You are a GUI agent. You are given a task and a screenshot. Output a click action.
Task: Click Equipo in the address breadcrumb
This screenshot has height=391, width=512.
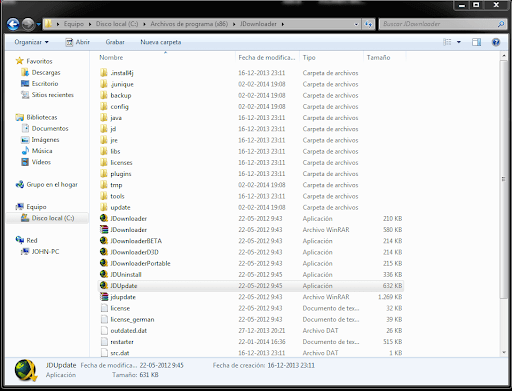point(74,24)
